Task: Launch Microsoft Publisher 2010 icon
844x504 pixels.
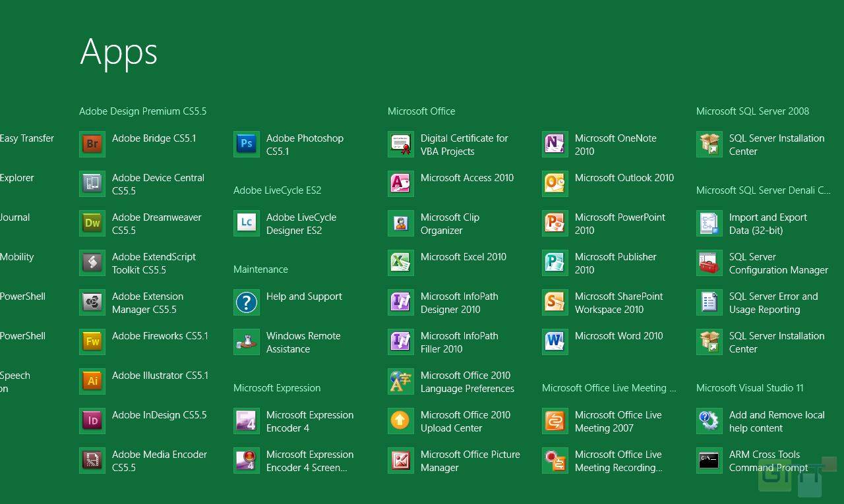Action: point(555,263)
